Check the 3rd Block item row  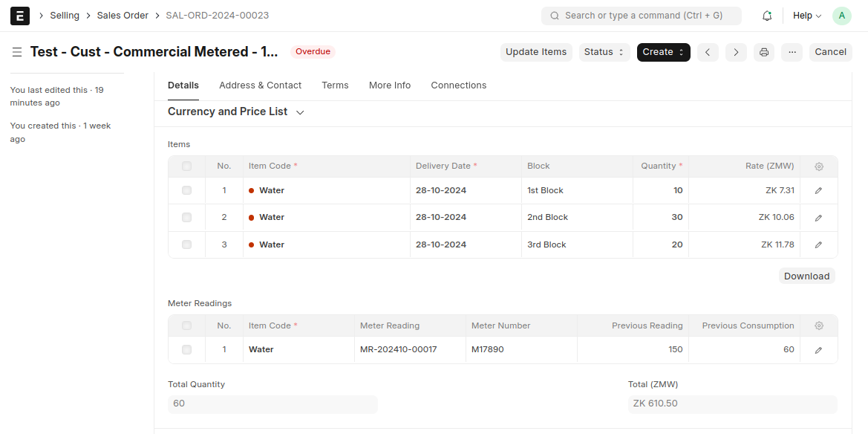coord(186,244)
